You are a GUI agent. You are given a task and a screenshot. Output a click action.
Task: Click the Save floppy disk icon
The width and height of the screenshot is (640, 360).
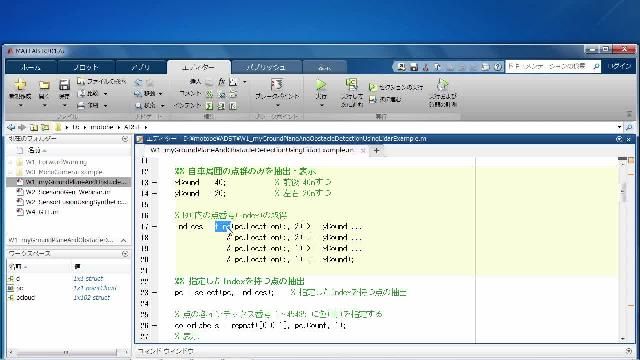[x=64, y=85]
